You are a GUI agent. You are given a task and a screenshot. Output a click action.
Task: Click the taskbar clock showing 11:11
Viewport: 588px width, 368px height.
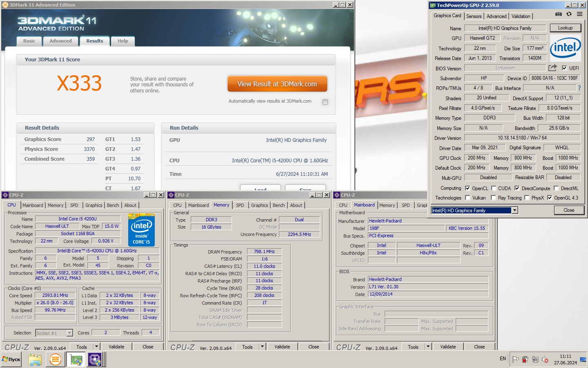point(566,356)
